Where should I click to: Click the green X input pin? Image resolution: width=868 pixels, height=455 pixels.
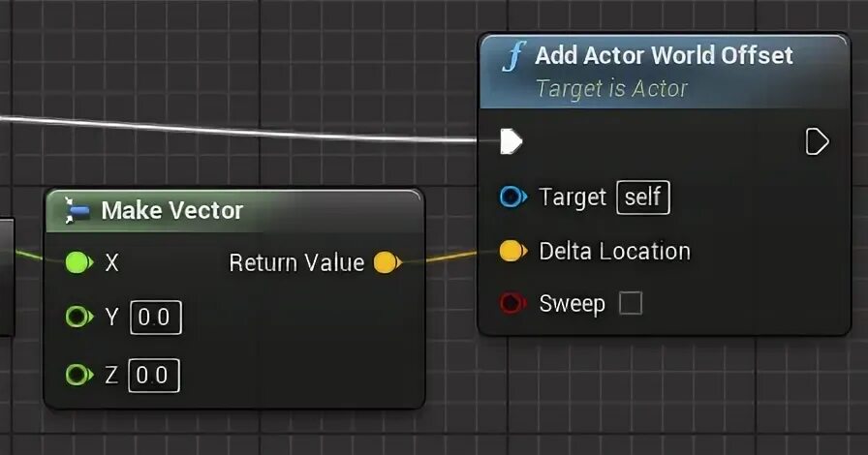pyautogui.click(x=79, y=262)
